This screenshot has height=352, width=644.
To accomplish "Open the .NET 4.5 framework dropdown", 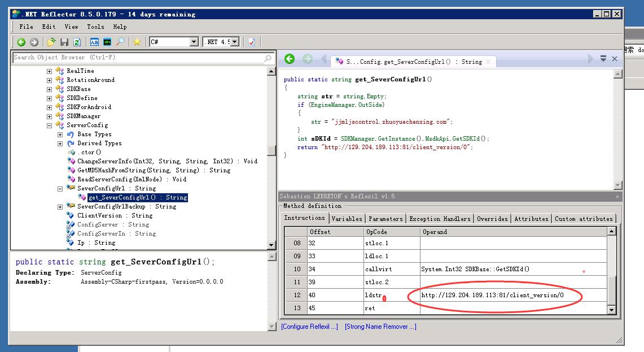I will 235,42.
